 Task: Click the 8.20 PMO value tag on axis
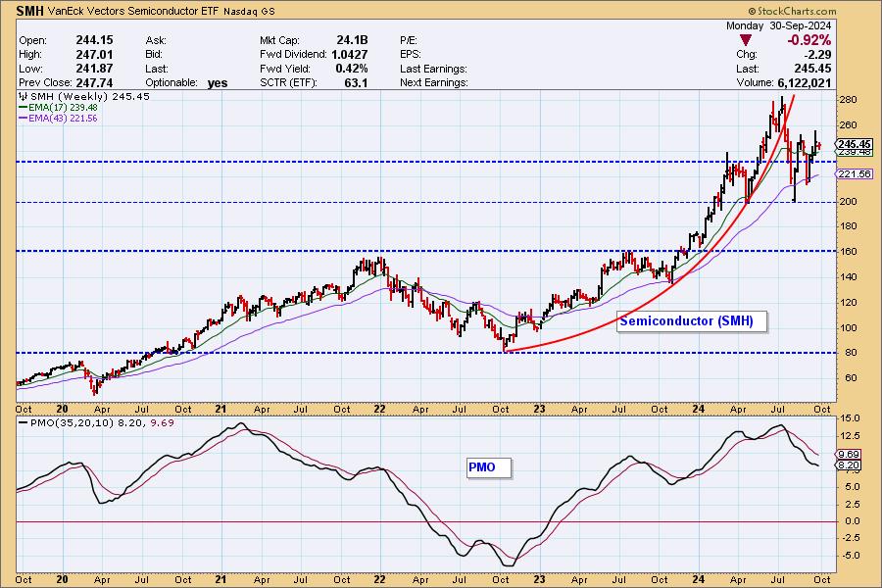(849, 465)
